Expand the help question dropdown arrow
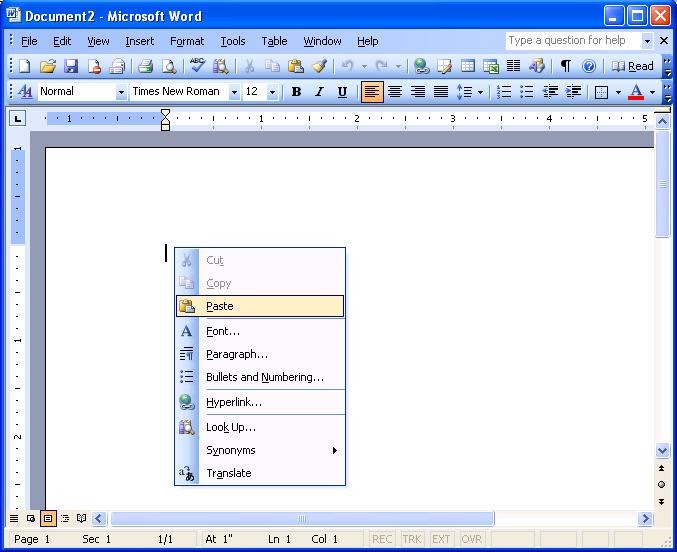Image resolution: width=677 pixels, height=552 pixels. (647, 41)
